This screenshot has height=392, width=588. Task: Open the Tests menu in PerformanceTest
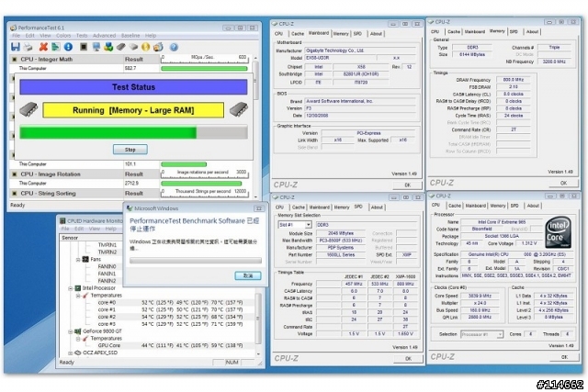pyautogui.click(x=82, y=36)
